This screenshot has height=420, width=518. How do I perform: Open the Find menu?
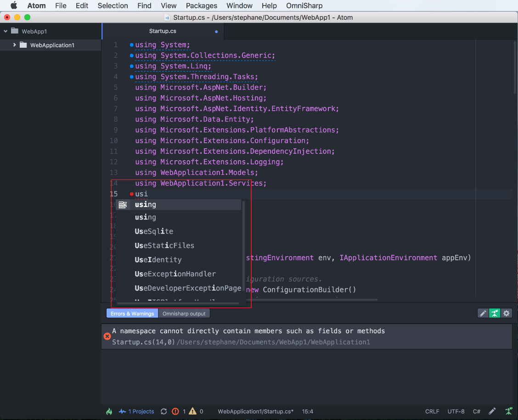click(x=144, y=6)
